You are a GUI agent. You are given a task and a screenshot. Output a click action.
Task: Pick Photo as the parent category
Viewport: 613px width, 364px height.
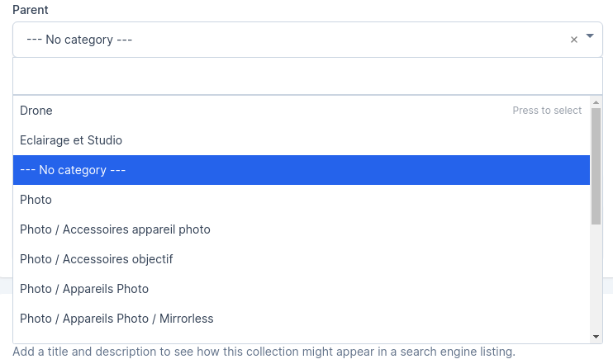(302, 200)
